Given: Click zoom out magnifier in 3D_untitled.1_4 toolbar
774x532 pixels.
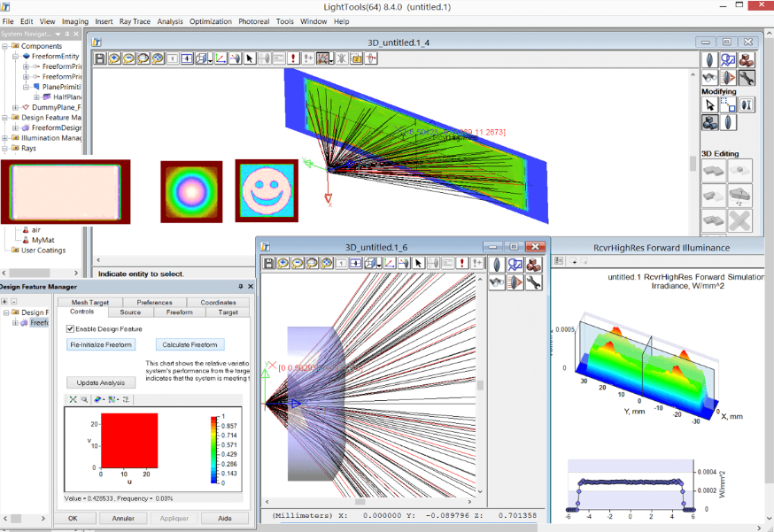Looking at the screenshot, I should pos(128,58).
